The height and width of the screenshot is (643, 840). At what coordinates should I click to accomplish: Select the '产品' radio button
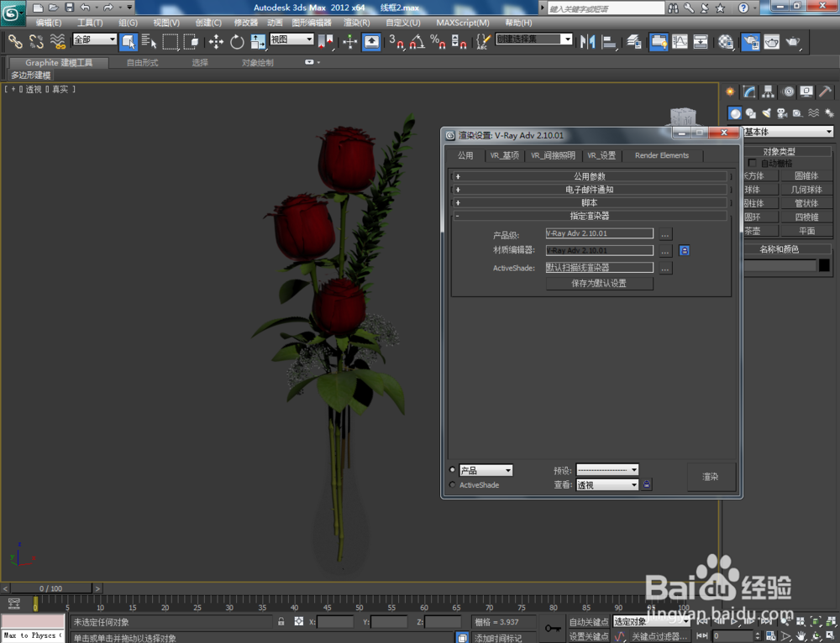(x=452, y=469)
